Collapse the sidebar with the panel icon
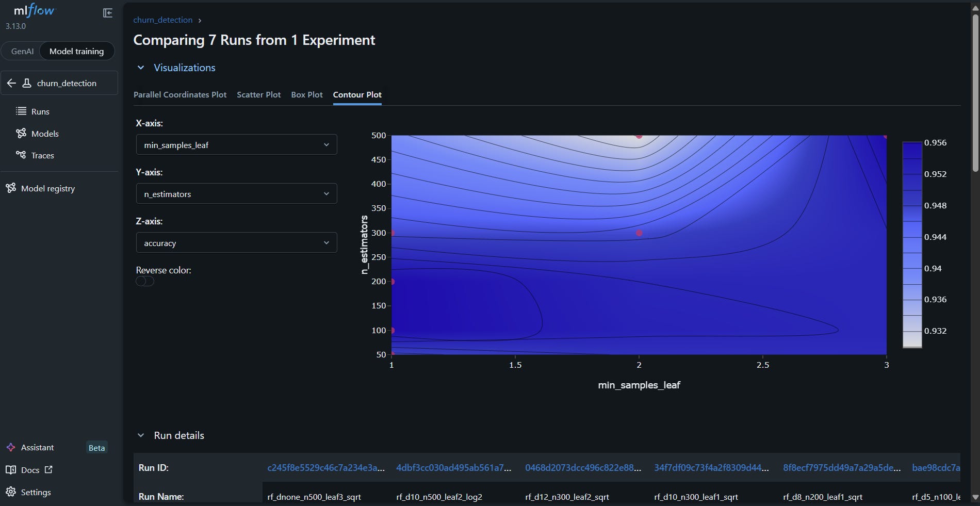This screenshot has height=506, width=980. coord(108,13)
